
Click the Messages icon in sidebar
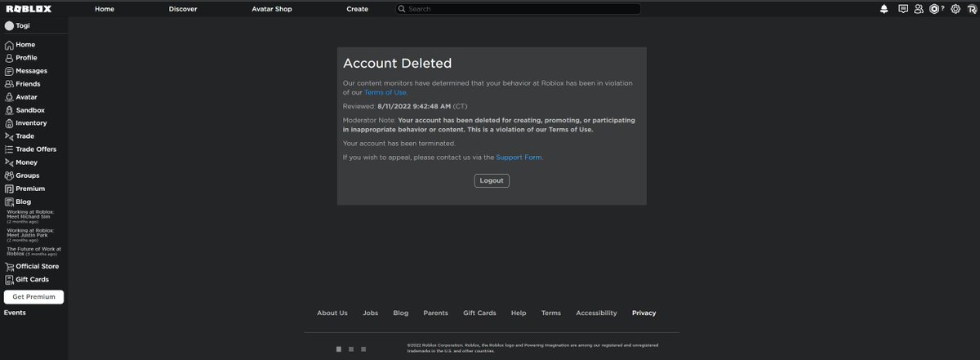[9, 71]
